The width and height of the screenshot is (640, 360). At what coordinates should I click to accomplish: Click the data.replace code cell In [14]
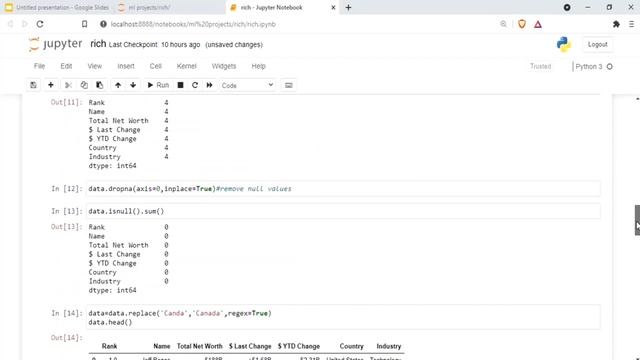coord(343,318)
